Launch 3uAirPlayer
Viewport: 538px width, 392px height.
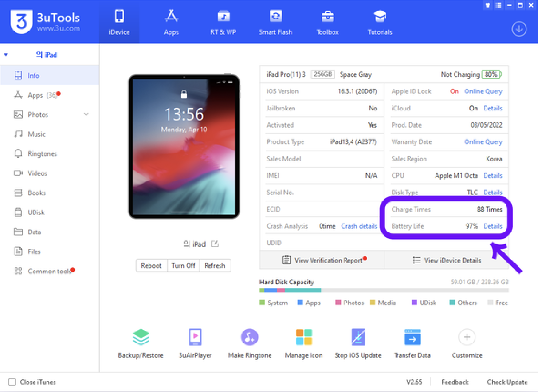pos(195,343)
